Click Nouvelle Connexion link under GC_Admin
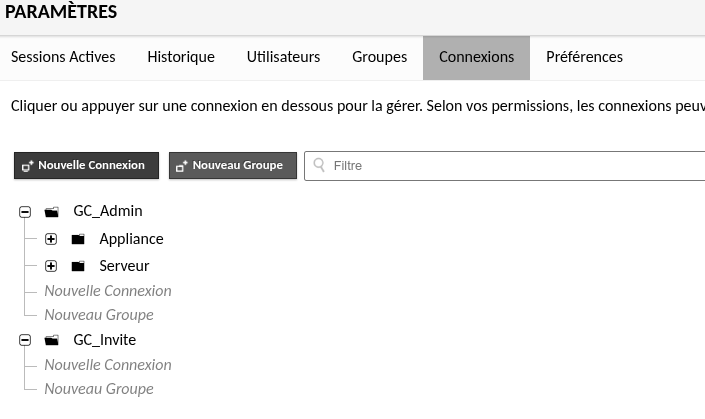The image size is (705, 419). pos(108,291)
